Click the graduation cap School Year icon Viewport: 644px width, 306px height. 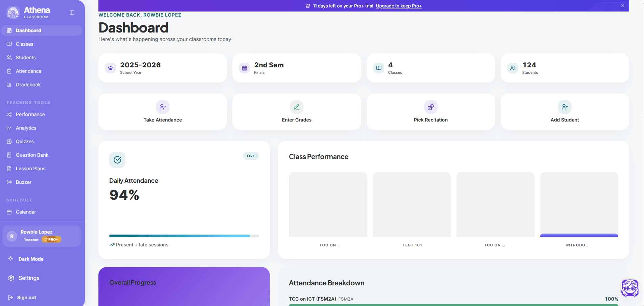pos(111,68)
